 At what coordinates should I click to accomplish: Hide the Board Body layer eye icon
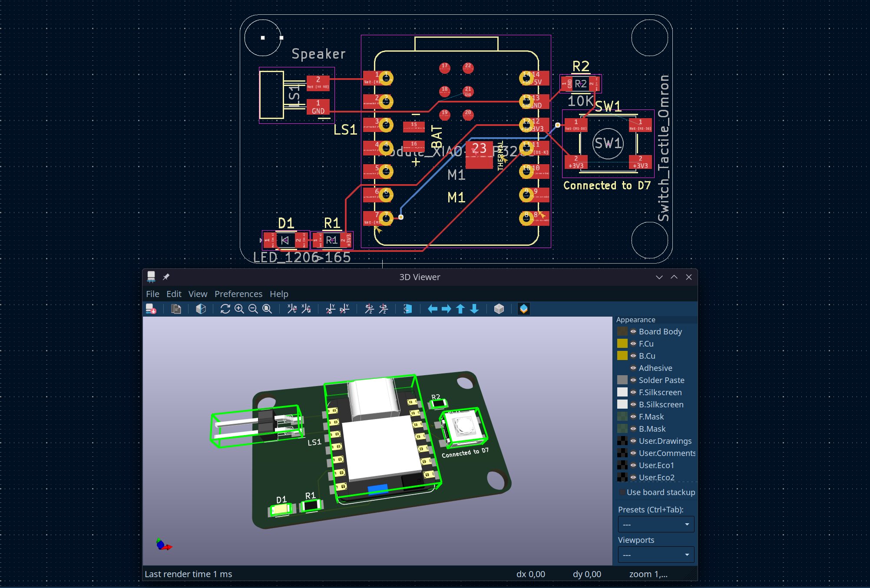pyautogui.click(x=633, y=331)
